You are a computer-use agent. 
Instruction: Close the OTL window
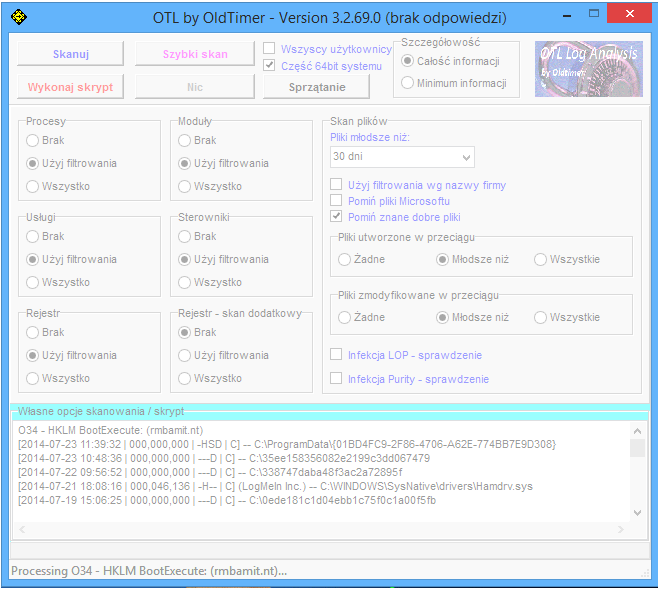pos(629,14)
